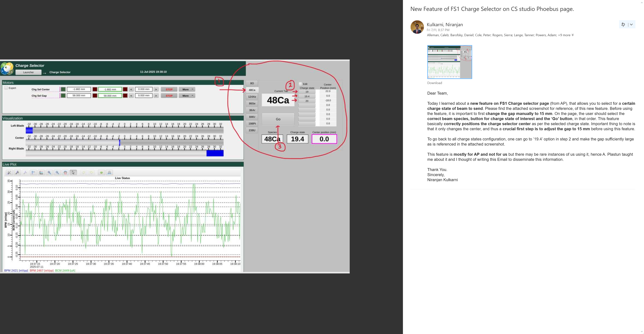Open the attached screenshot thumbnail
The width and height of the screenshot is (644, 334).
coord(450,62)
